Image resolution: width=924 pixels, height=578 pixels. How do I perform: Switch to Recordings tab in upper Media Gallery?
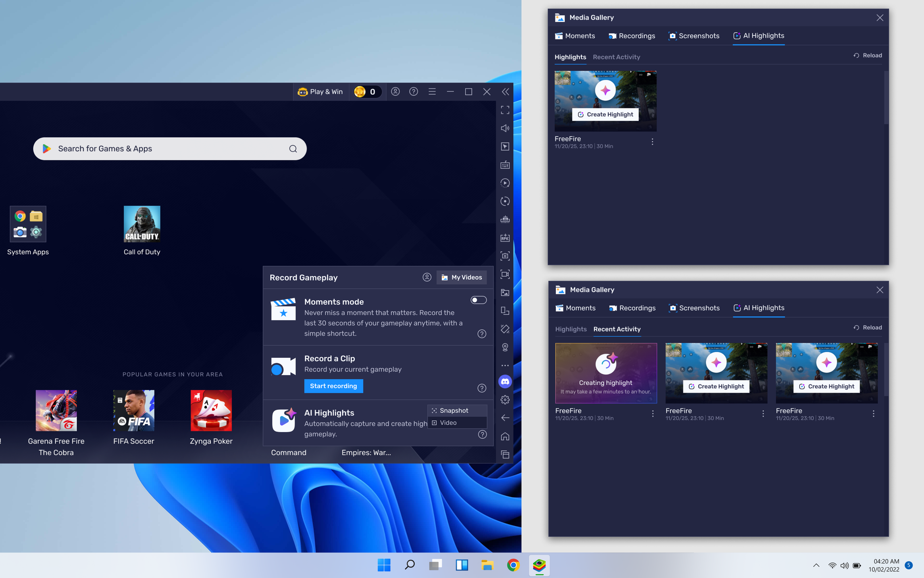[x=631, y=36]
